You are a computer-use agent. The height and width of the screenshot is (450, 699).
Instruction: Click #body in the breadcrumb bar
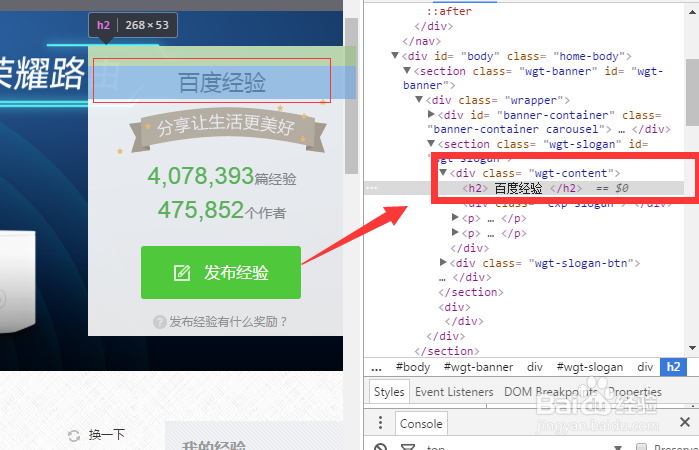pyautogui.click(x=413, y=367)
